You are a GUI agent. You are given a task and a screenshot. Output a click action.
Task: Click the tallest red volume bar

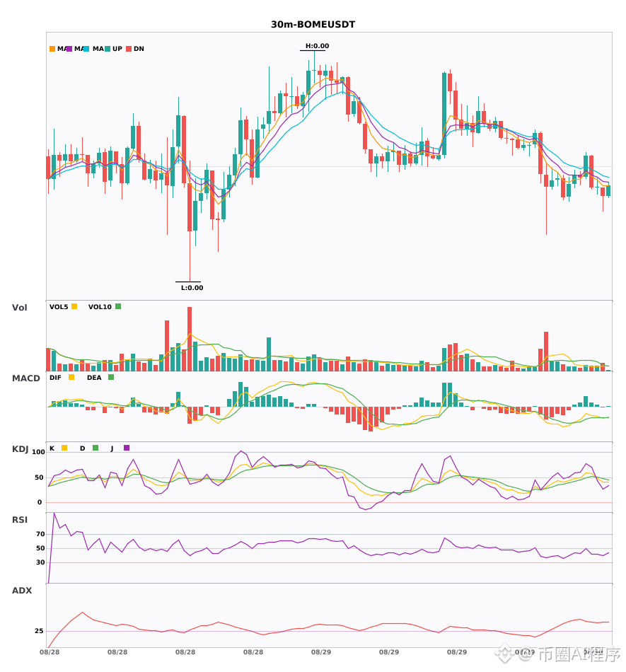pyautogui.click(x=190, y=339)
